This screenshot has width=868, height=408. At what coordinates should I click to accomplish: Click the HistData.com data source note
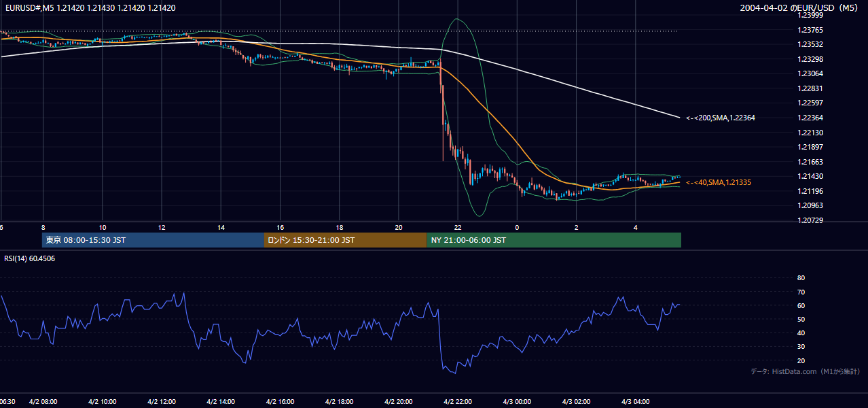point(806,371)
